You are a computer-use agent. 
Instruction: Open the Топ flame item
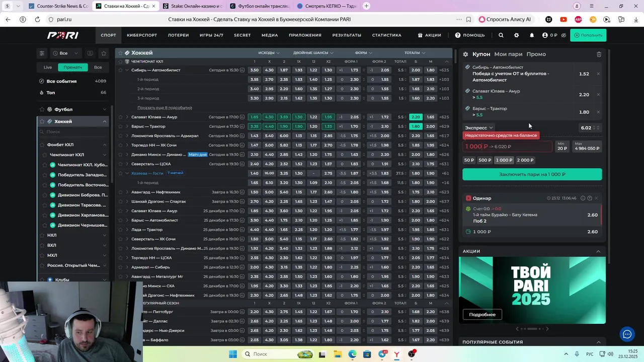coord(42,93)
